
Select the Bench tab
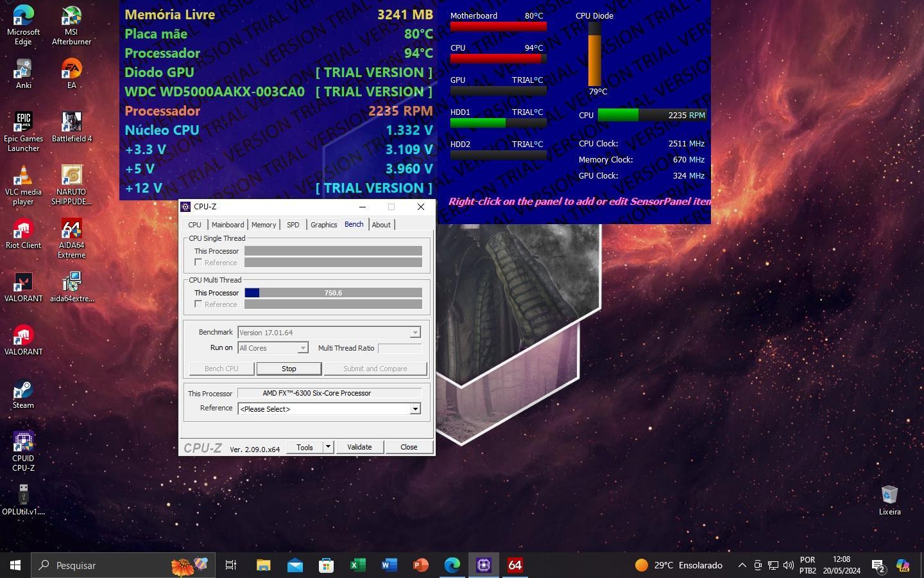coord(354,224)
